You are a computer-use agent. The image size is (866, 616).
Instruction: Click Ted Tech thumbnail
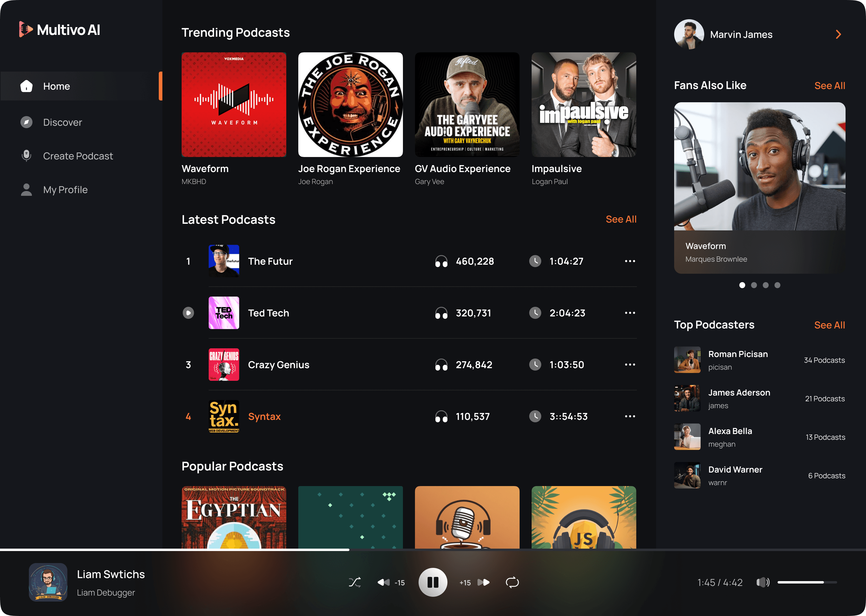point(224,313)
